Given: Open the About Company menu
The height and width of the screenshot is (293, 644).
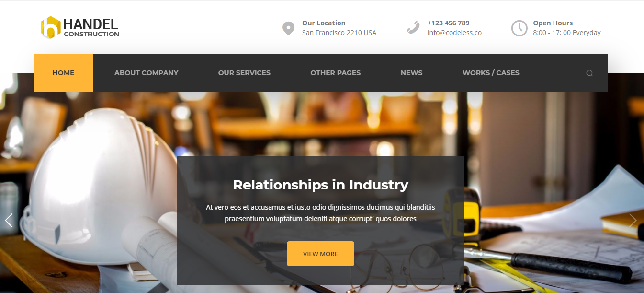Looking at the screenshot, I should pos(146,73).
